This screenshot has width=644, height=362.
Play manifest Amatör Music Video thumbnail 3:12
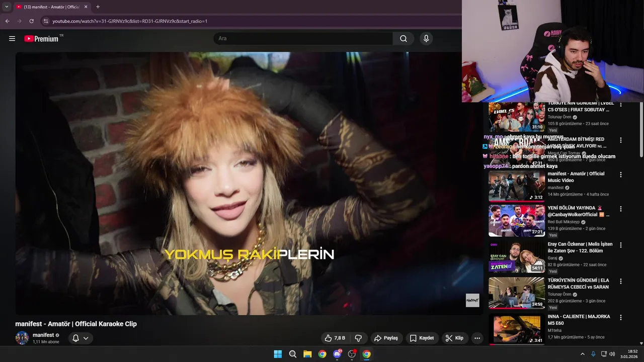517,186
